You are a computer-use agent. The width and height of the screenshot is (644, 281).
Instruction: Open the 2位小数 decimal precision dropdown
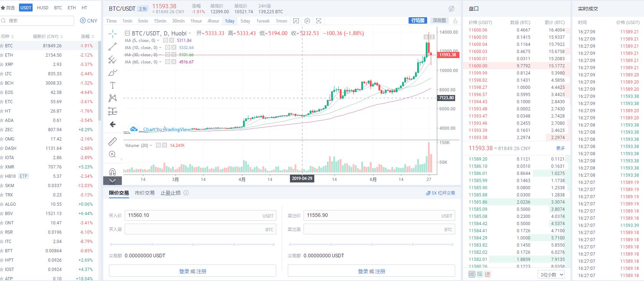click(552, 275)
